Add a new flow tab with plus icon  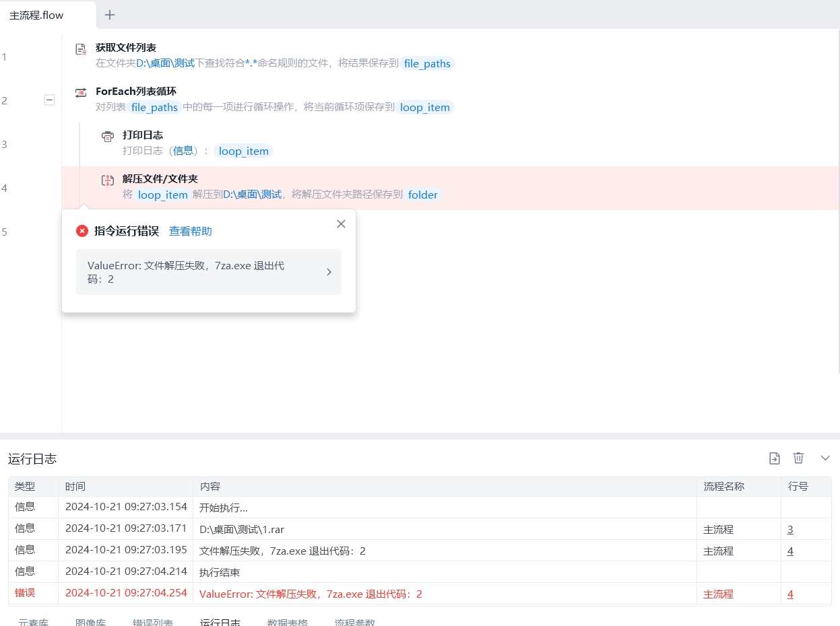pos(110,15)
